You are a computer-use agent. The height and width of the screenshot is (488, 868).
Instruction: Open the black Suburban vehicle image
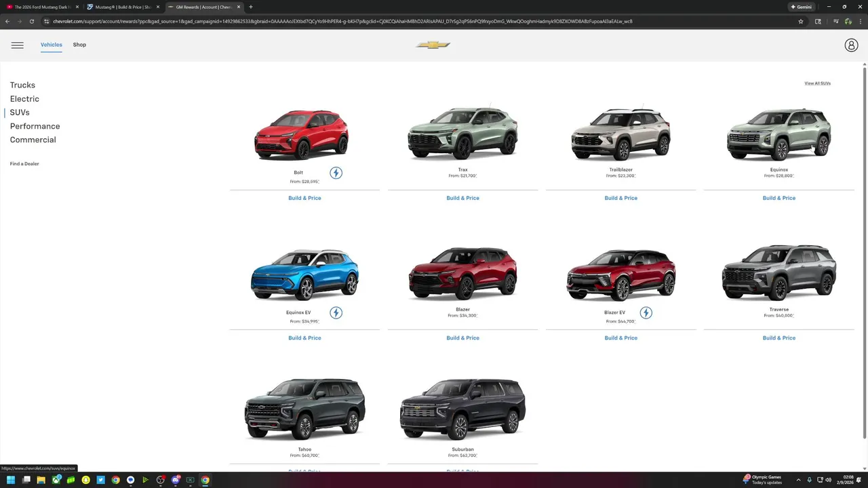pyautogui.click(x=462, y=409)
